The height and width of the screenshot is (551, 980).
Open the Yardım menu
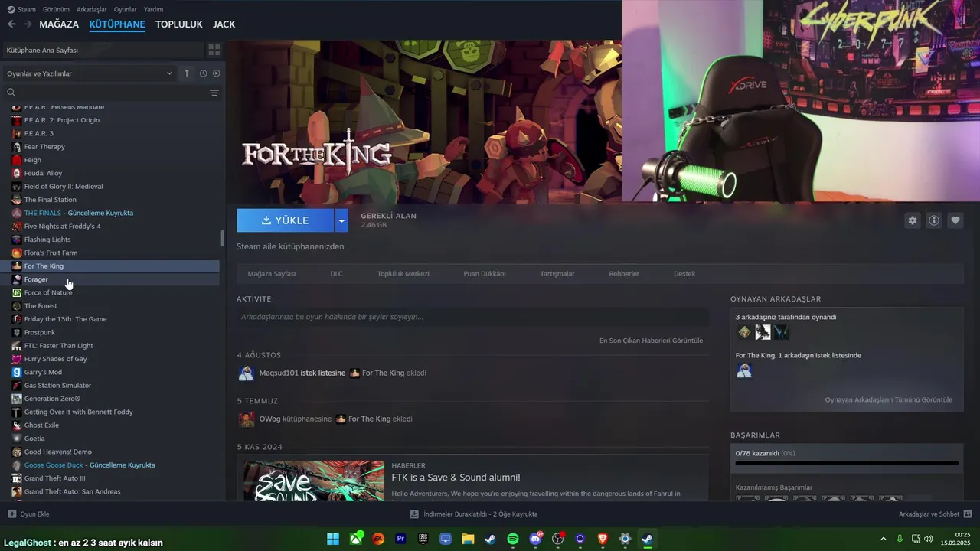[153, 9]
